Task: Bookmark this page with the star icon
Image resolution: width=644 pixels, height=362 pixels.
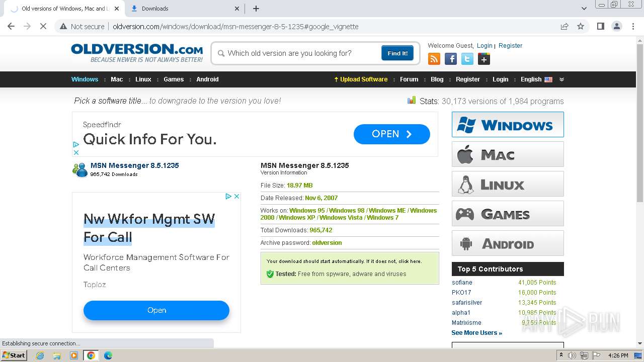Action: [581, 26]
